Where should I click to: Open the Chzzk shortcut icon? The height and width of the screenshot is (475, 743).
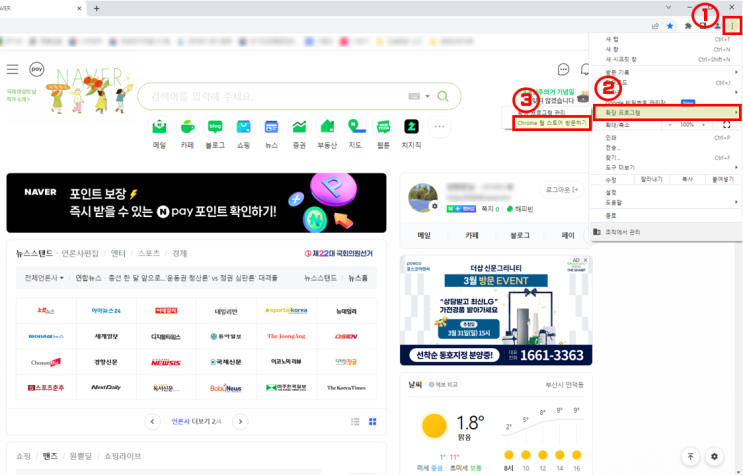pyautogui.click(x=411, y=127)
